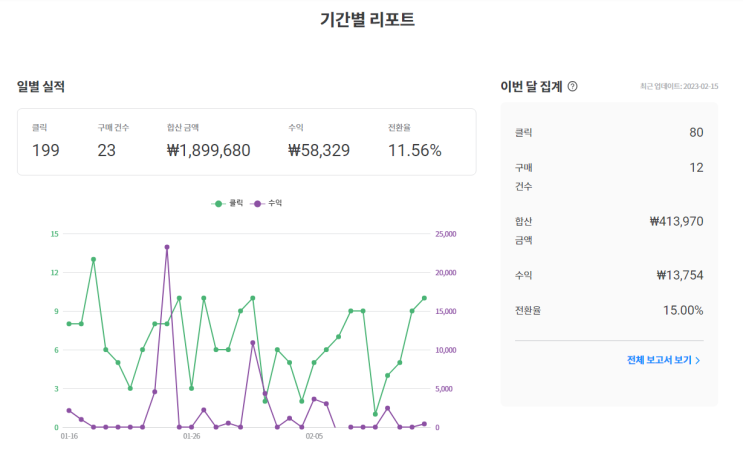The height and width of the screenshot is (464, 743).
Task: Click the 20,000 right axis label
Action: 446,273
